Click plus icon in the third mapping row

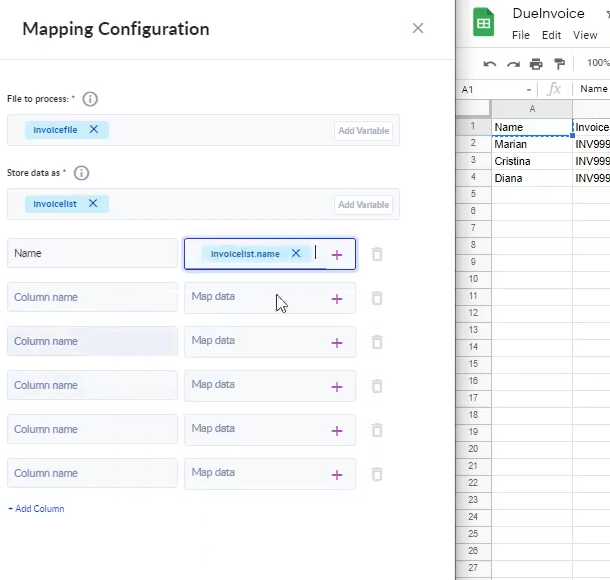click(337, 343)
